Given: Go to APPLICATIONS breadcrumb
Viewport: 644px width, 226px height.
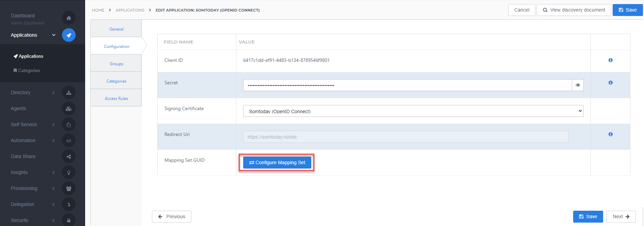Looking at the screenshot, I should (x=130, y=10).
